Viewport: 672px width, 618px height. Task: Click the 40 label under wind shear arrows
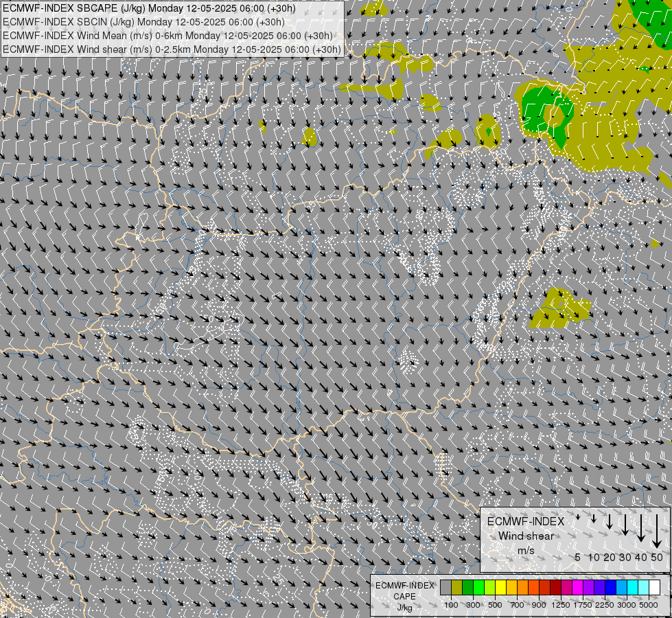tap(640, 557)
